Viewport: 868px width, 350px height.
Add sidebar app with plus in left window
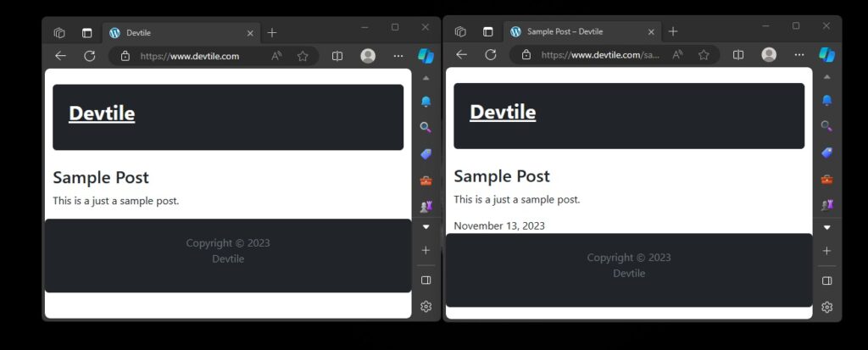coord(426,251)
